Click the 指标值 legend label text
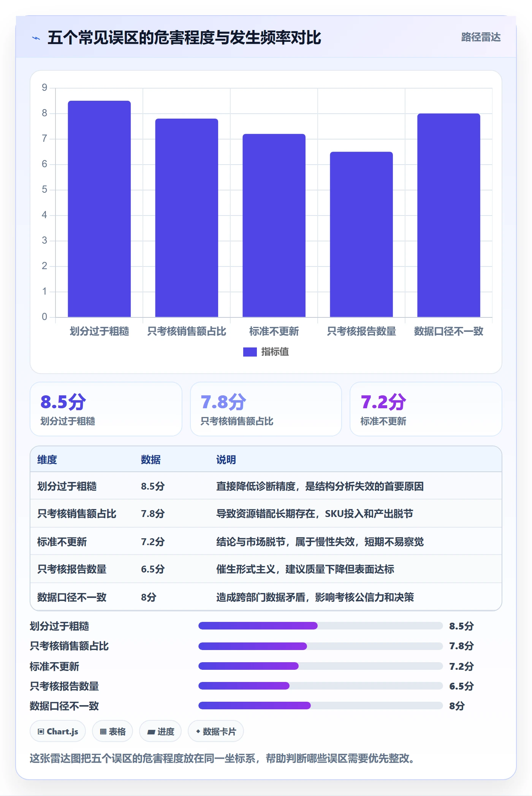The height and width of the screenshot is (796, 532). [x=275, y=352]
